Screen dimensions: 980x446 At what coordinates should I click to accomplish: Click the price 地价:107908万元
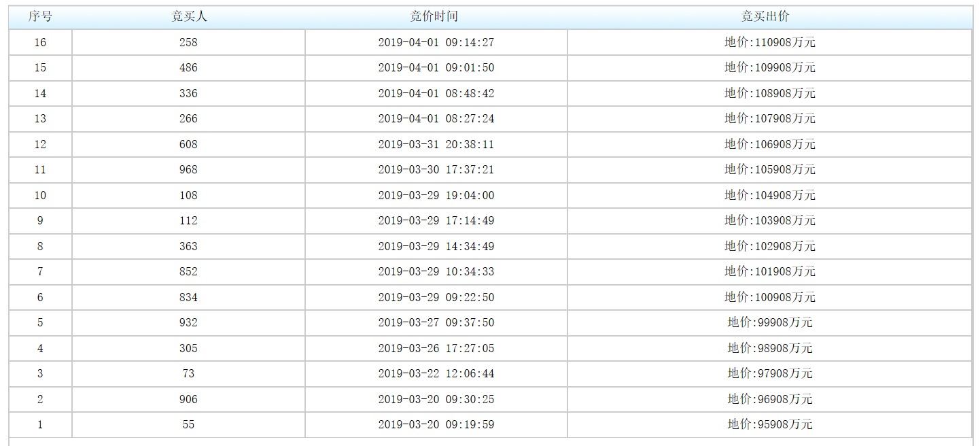point(769,118)
